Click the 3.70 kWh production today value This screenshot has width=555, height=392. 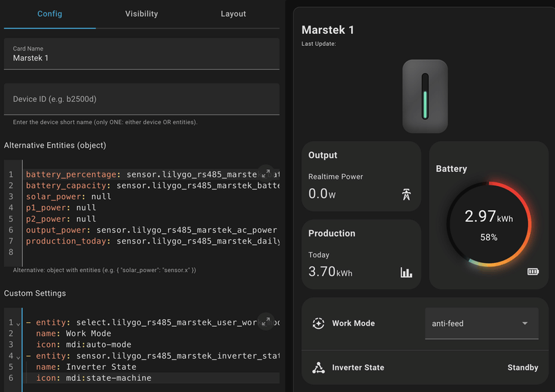(330, 271)
